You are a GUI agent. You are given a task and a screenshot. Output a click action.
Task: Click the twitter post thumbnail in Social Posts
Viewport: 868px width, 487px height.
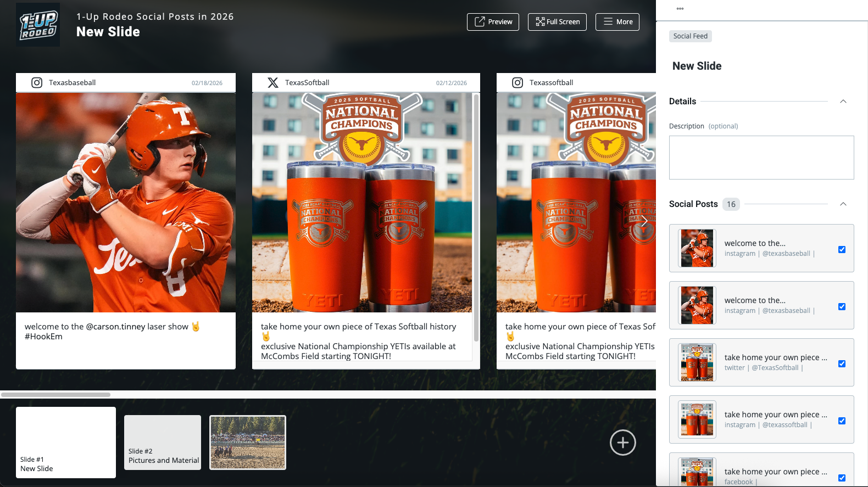(697, 362)
